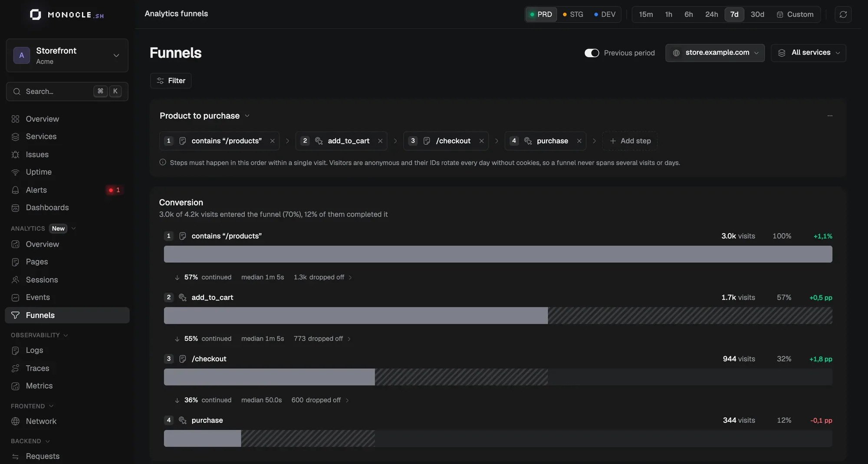The width and height of the screenshot is (868, 464).
Task: Open Traces under Observability
Action: [67, 368]
